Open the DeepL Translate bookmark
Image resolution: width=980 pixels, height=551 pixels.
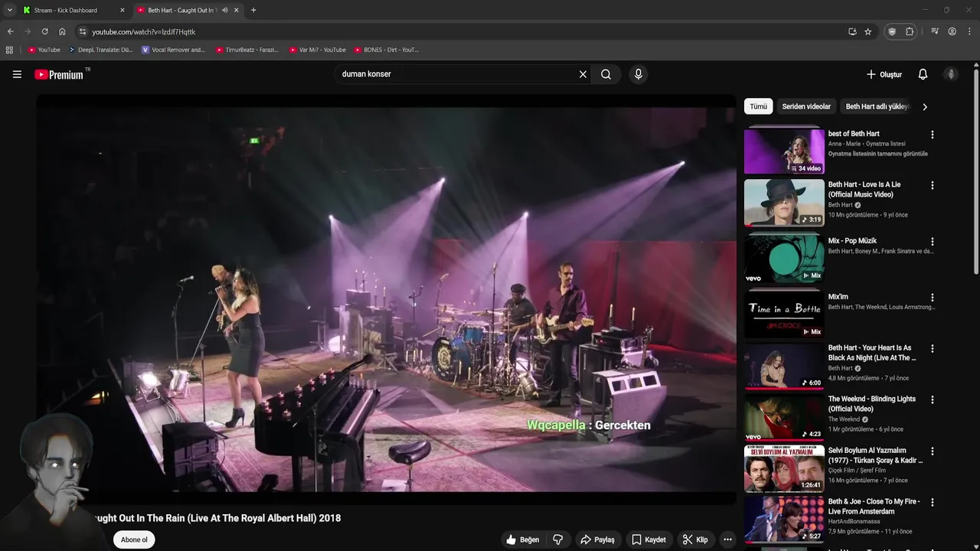[x=100, y=50]
